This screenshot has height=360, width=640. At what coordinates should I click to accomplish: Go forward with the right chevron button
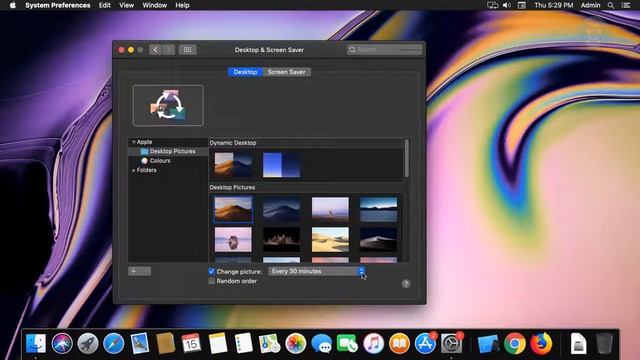(x=169, y=50)
